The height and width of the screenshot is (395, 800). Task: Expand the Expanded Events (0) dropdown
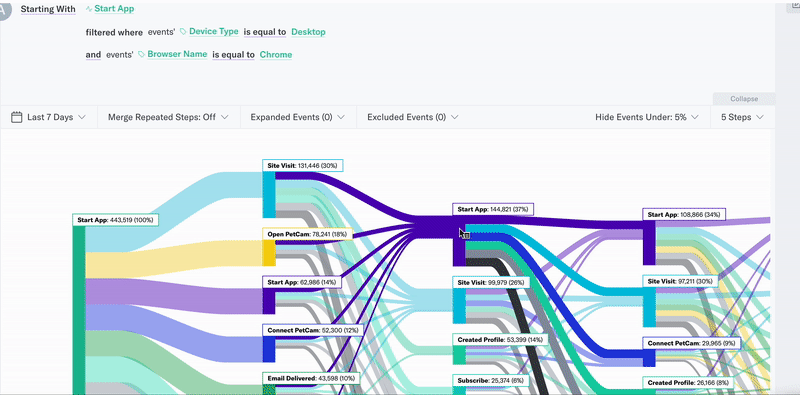click(297, 117)
